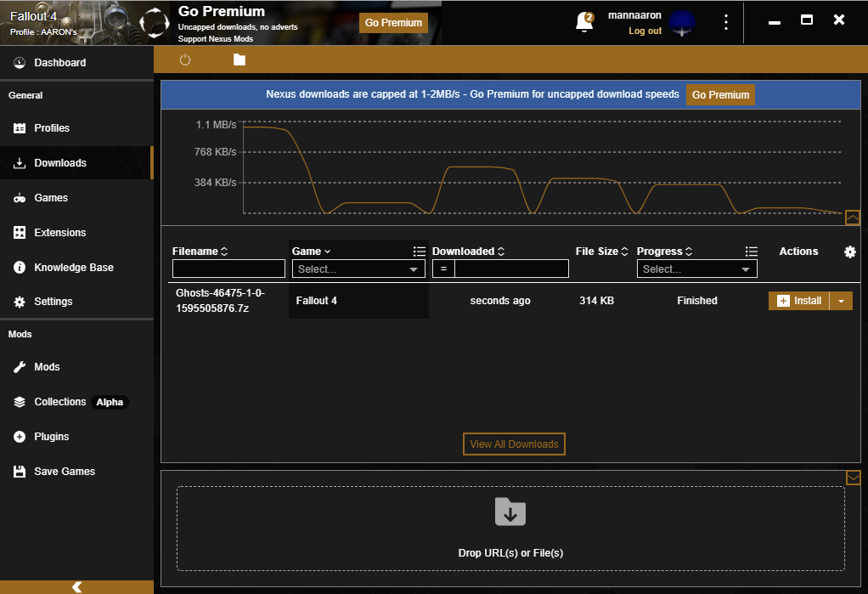Click the power icon in toolbar
868x594 pixels.
(185, 59)
